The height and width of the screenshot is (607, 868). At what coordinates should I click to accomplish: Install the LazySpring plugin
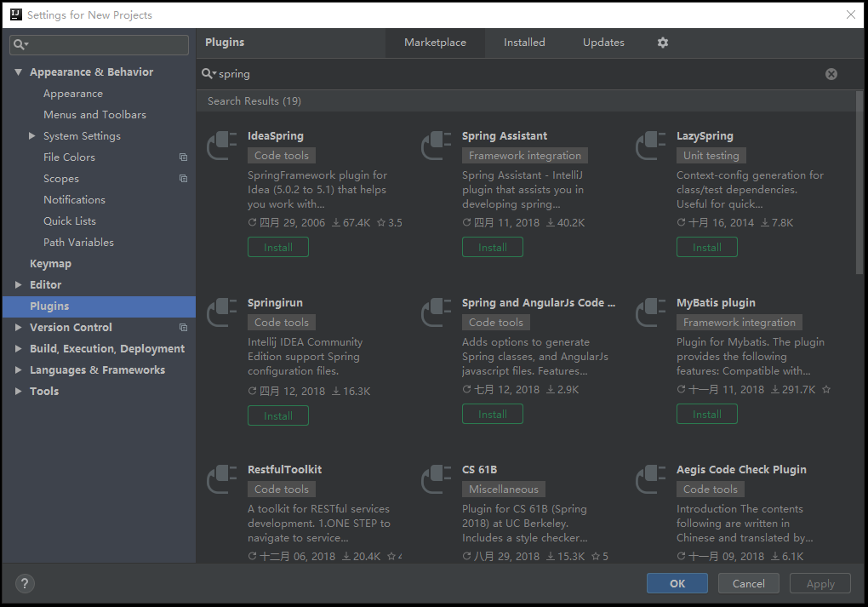coord(706,247)
